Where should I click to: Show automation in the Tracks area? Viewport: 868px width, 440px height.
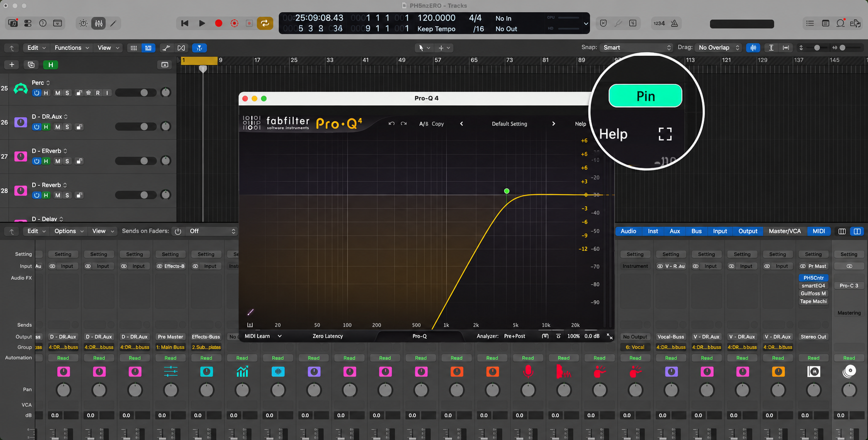coord(167,48)
